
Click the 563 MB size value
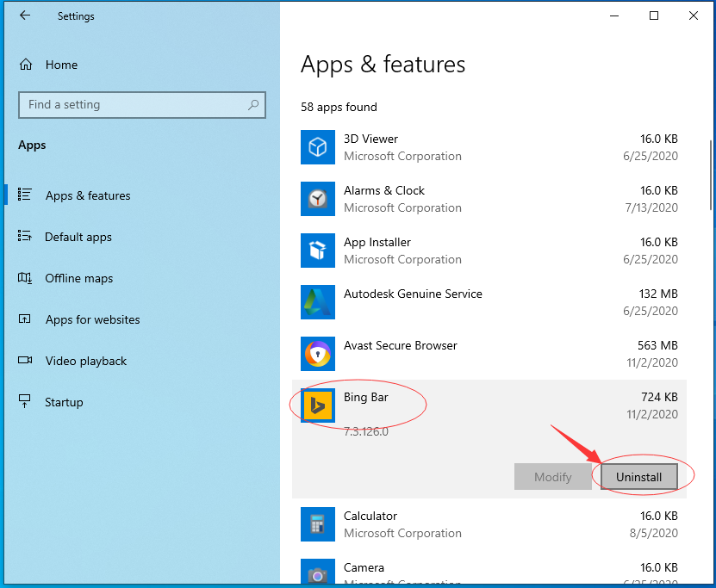tap(657, 345)
